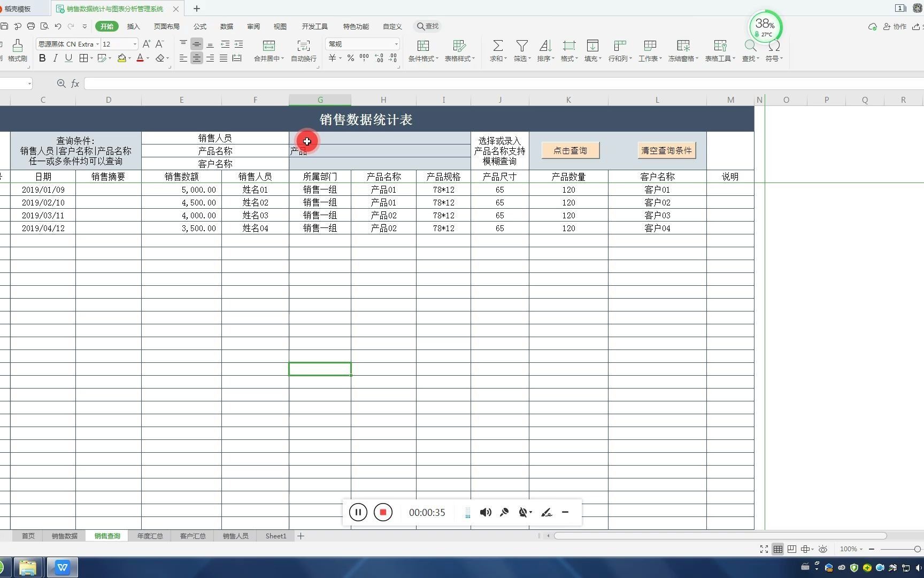Expand the font color dropdown arrow

point(148,58)
